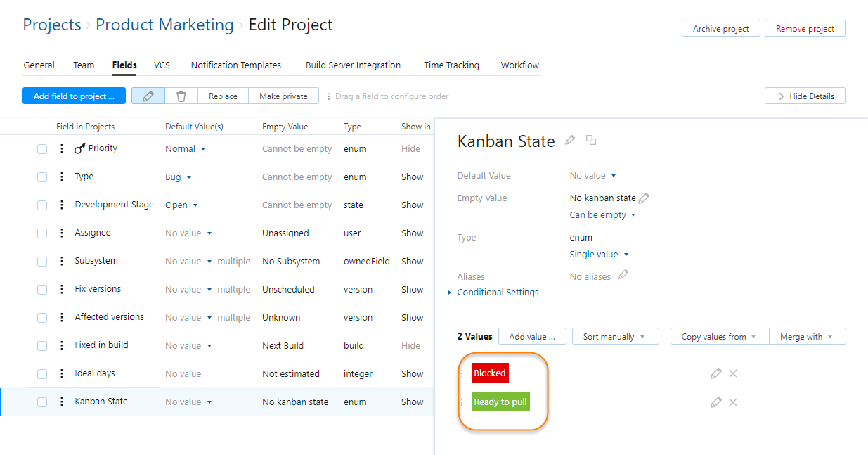
Task: Click the red Blocked color swatch
Action: point(490,373)
